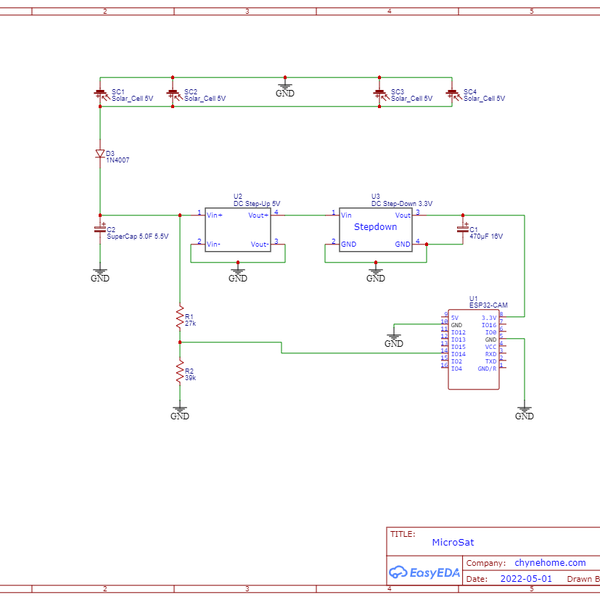Select the U2 DC Step-Up module box
Viewport: 600px width, 600px height.
pos(238,229)
